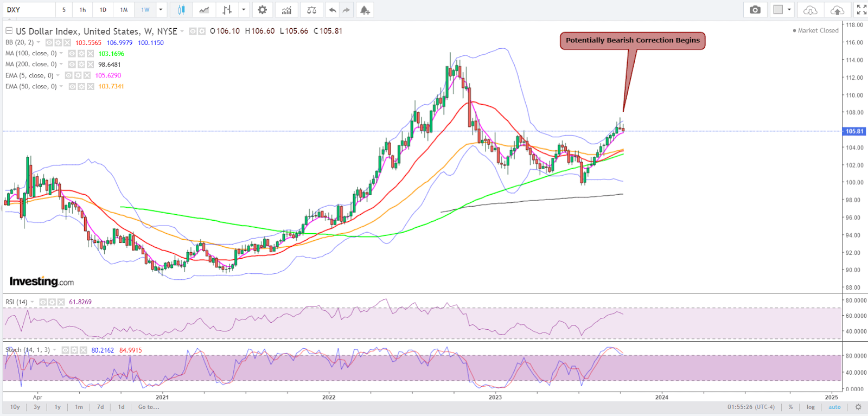Open the indicators chart icon

pos(286,10)
